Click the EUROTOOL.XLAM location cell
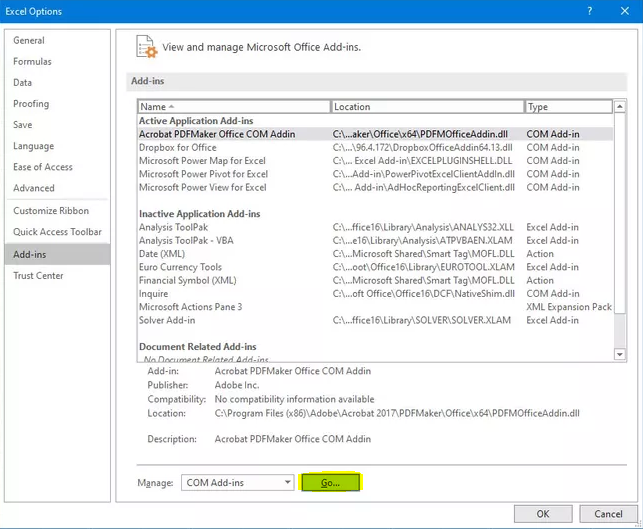This screenshot has height=529, width=643. [424, 267]
